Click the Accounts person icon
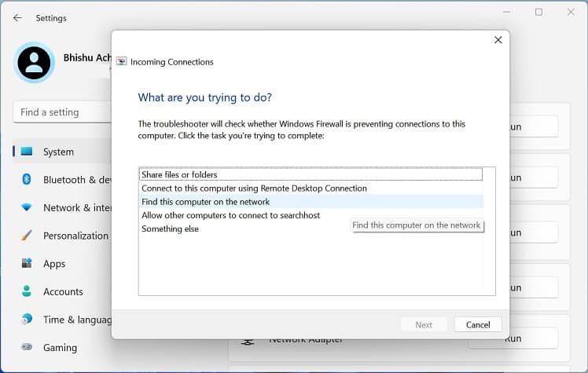The width and height of the screenshot is (588, 373). point(27,291)
